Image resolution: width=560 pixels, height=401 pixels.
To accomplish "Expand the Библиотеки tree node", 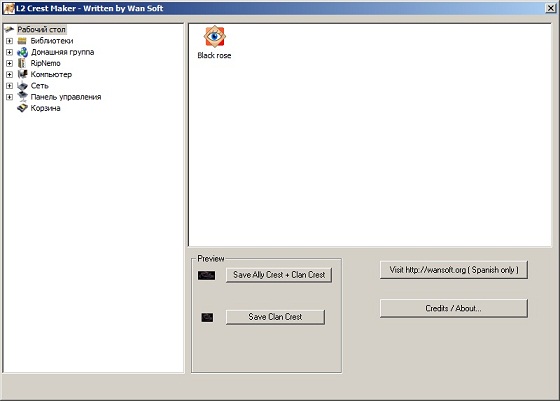I will click(x=9, y=41).
